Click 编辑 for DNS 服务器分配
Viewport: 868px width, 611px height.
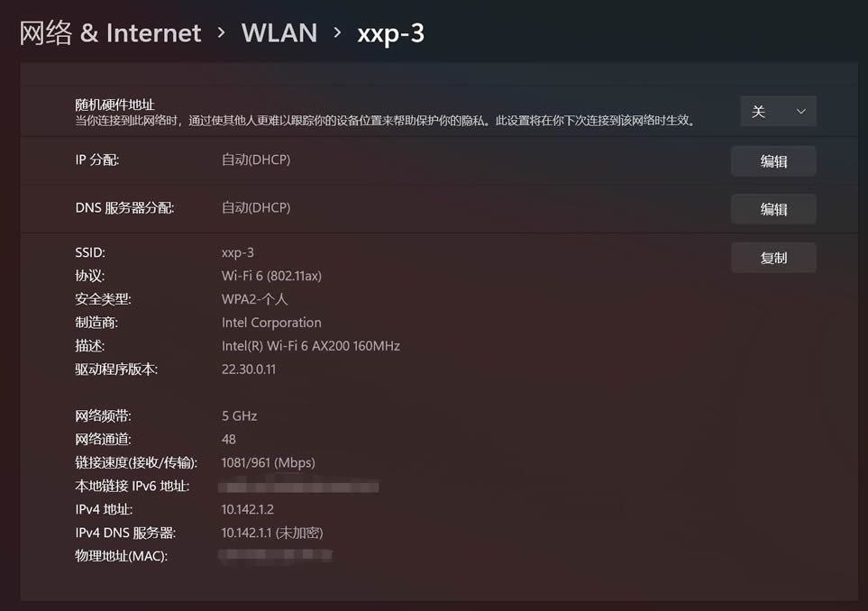coord(773,209)
